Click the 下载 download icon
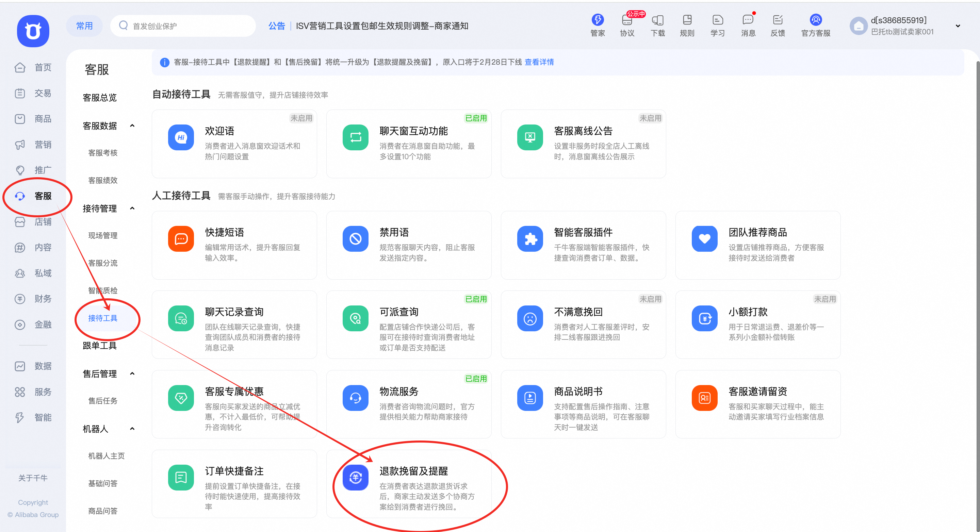Viewport: 980px width, 532px height. click(x=657, y=20)
